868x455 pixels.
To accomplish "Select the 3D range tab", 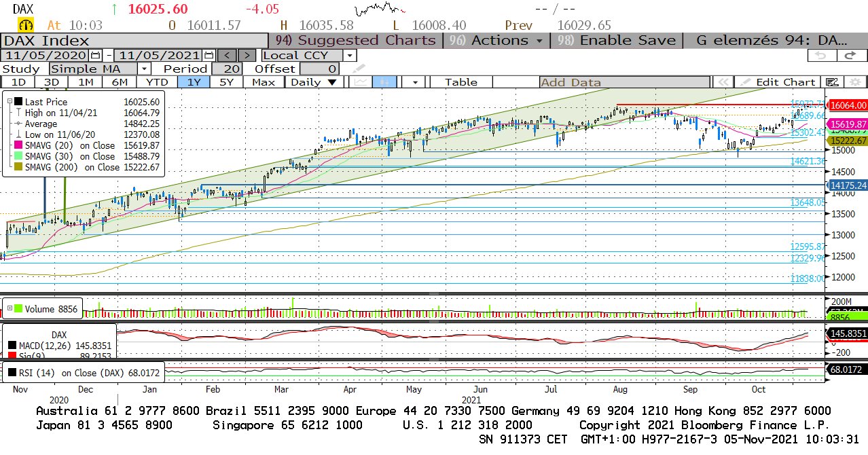I will pos(51,82).
